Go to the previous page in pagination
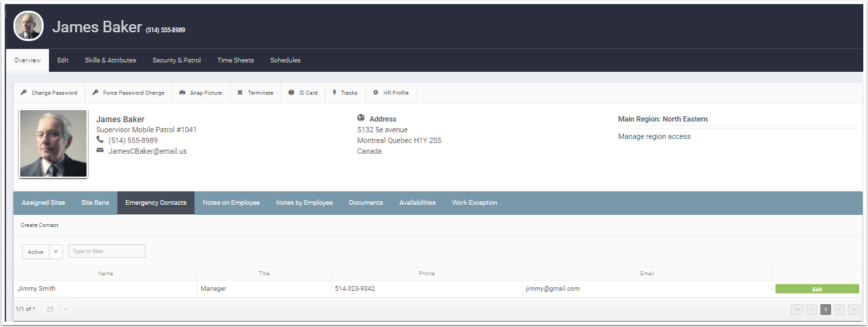Image resolution: width=868 pixels, height=327 pixels. coord(812,310)
